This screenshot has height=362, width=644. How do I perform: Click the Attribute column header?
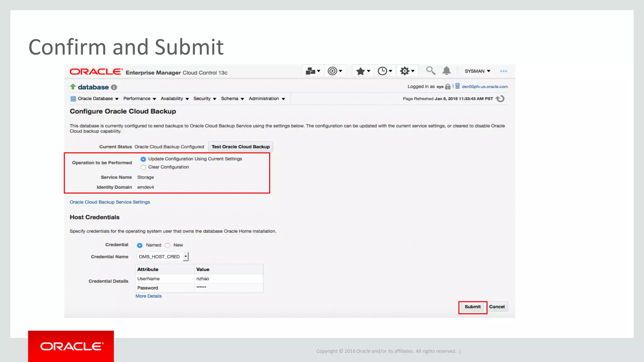165,269
